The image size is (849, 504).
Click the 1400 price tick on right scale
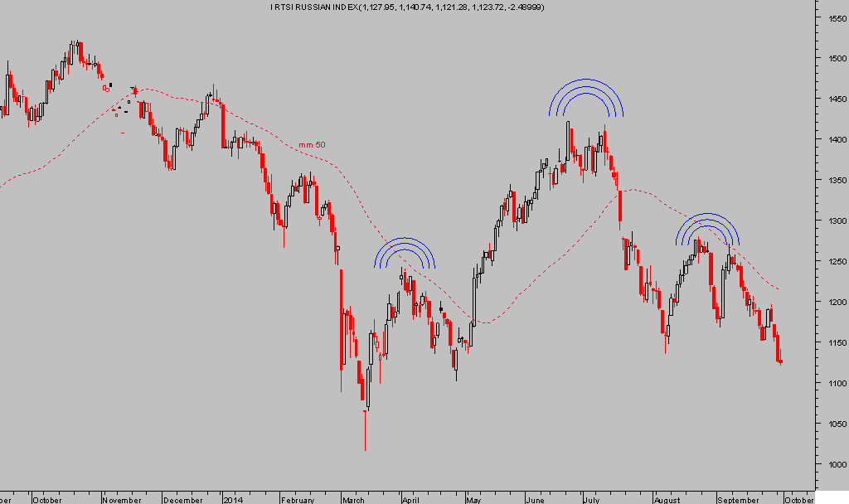point(833,140)
